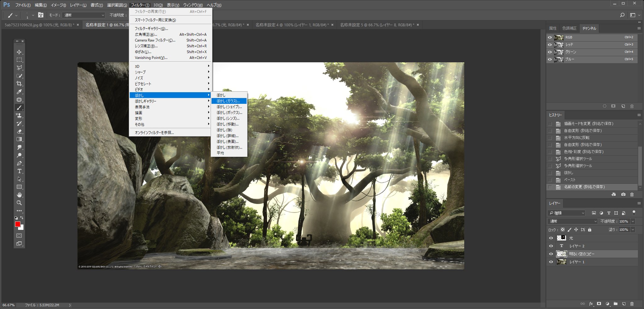The width and height of the screenshot is (644, 309).
Task: Hide the 明るい空のコピー layer eye
Action: click(551, 254)
